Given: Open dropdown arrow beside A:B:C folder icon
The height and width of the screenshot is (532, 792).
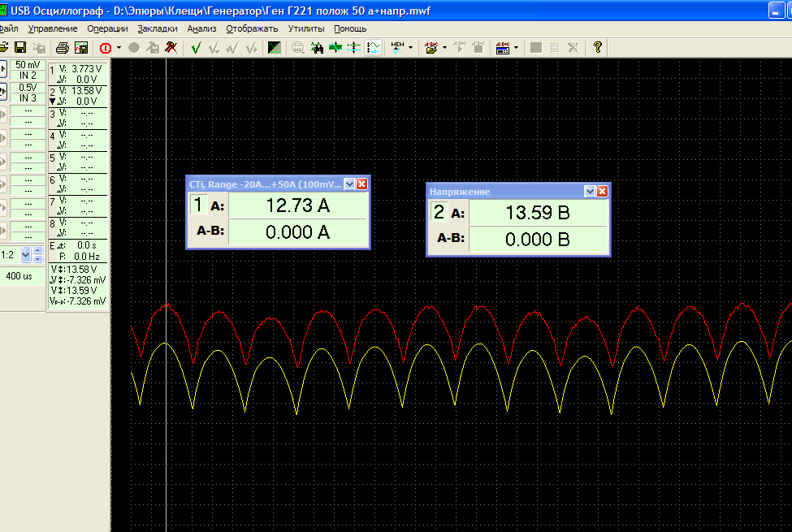Looking at the screenshot, I should coord(444,48).
